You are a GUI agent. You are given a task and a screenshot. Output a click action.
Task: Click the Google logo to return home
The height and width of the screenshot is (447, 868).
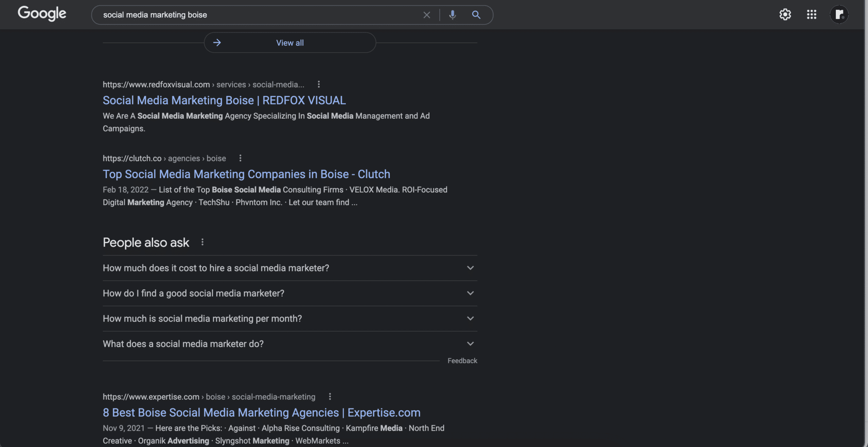[42, 14]
